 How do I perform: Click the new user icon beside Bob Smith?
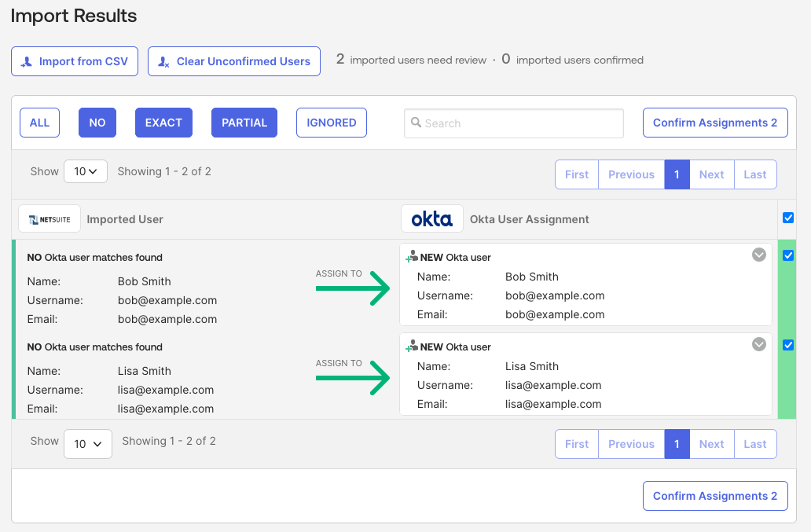pos(412,256)
